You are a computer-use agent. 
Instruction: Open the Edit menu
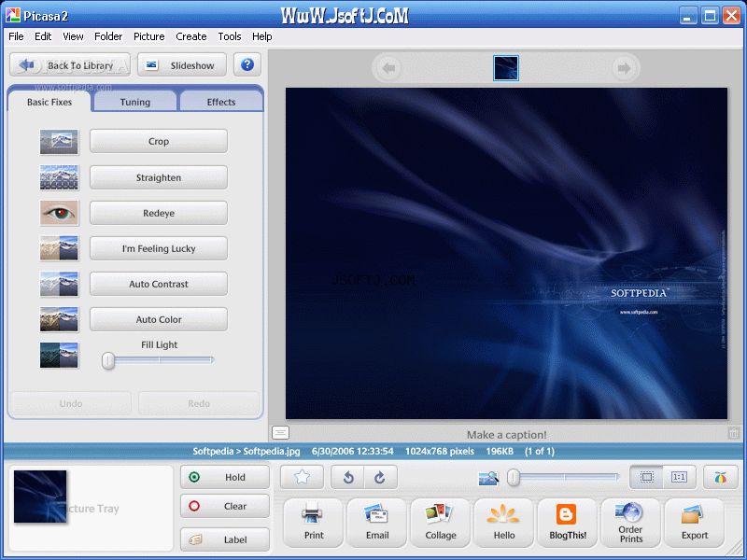(x=43, y=36)
